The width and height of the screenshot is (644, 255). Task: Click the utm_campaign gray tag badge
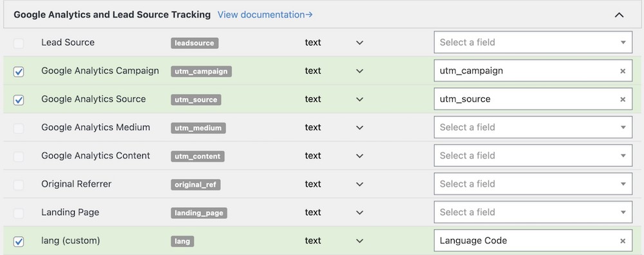[x=201, y=71]
